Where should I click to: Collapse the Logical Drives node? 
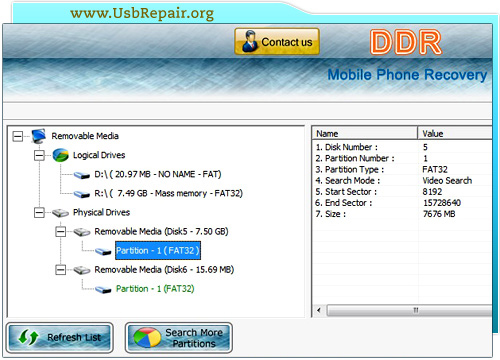pos(39,155)
